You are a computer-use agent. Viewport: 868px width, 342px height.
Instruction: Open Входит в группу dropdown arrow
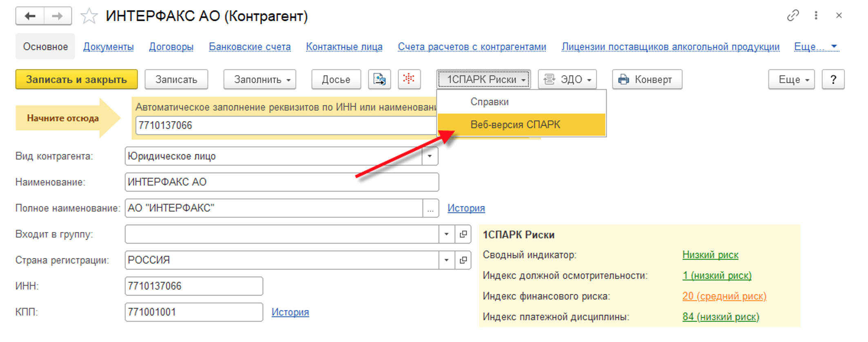[x=447, y=234]
